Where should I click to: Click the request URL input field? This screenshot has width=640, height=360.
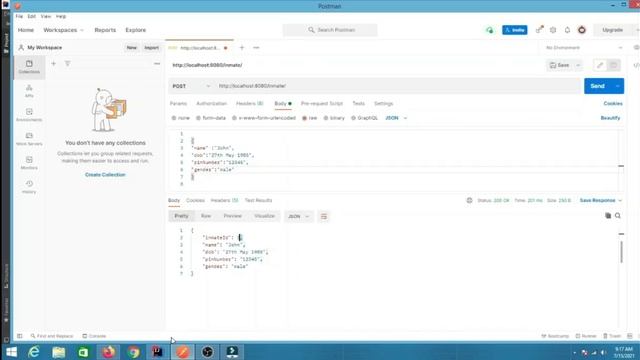pyautogui.click(x=398, y=86)
